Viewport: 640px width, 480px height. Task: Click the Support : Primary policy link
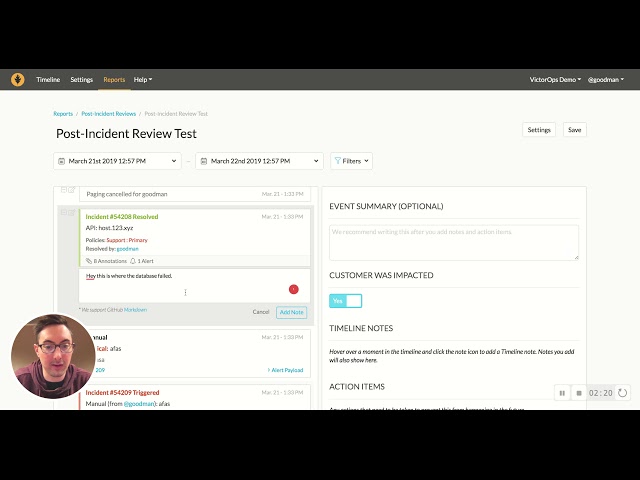pyautogui.click(x=127, y=240)
